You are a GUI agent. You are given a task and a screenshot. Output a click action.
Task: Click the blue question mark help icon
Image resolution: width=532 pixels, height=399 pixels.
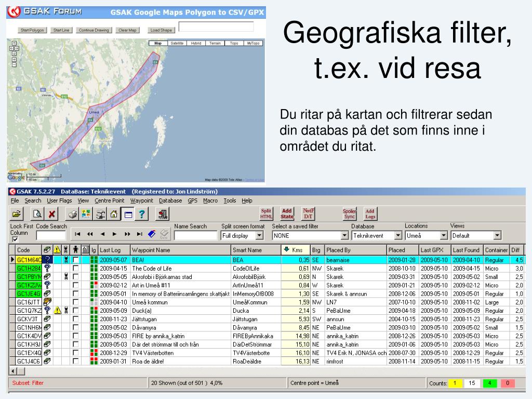(x=142, y=214)
